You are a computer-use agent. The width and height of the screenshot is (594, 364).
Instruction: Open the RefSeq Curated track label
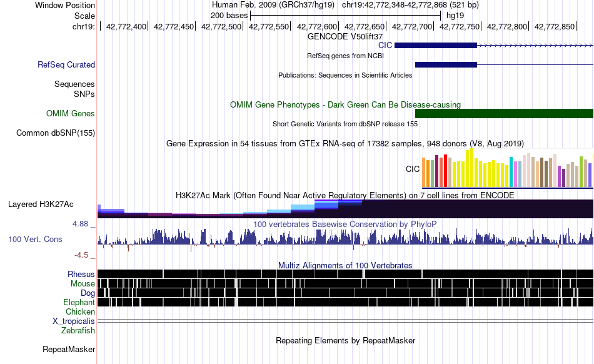[x=66, y=65]
